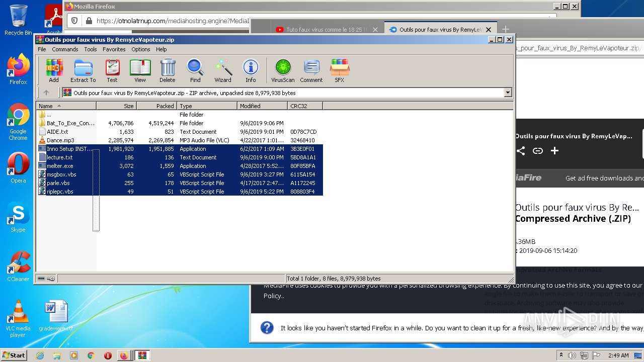Select Dance.mp3 file
The image size is (644, 362).
pos(180,140)
